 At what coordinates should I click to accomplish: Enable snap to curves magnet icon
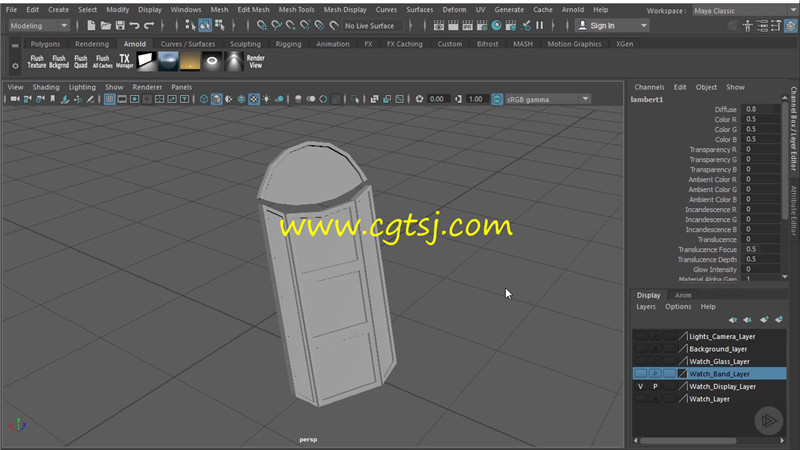pos(276,25)
